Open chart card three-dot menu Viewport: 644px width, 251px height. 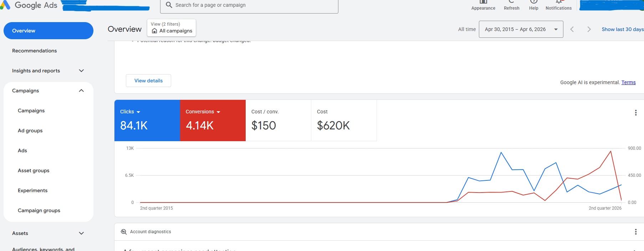[x=636, y=113]
